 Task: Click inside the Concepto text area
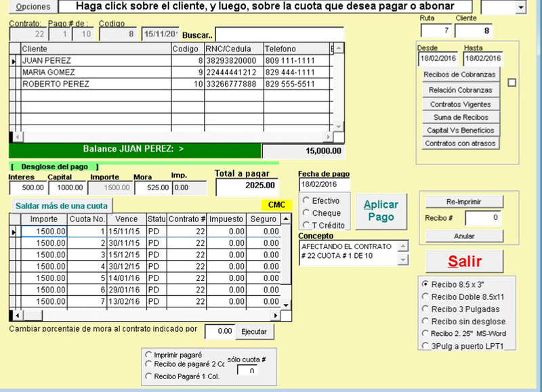coord(348,253)
